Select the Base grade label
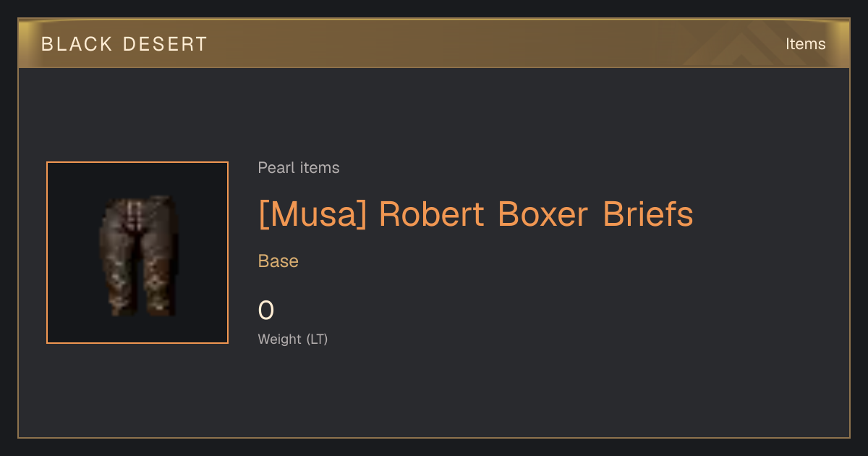The width and height of the screenshot is (868, 456). click(278, 261)
